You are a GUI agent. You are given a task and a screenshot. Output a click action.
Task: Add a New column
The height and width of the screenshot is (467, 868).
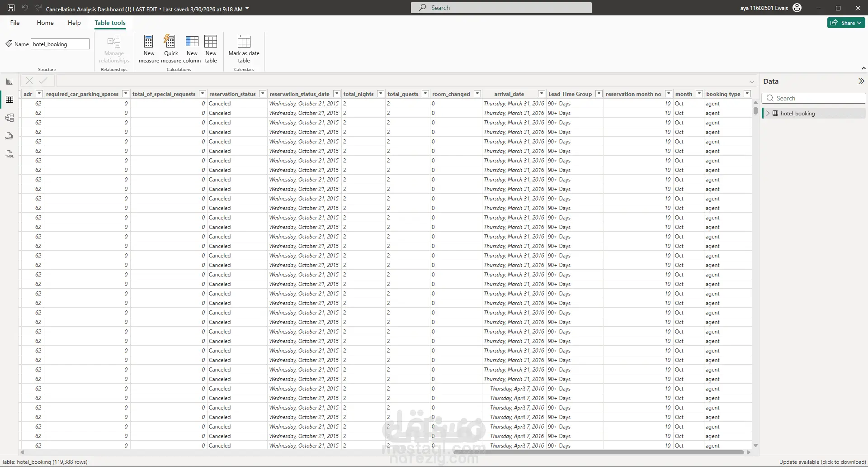[192, 49]
